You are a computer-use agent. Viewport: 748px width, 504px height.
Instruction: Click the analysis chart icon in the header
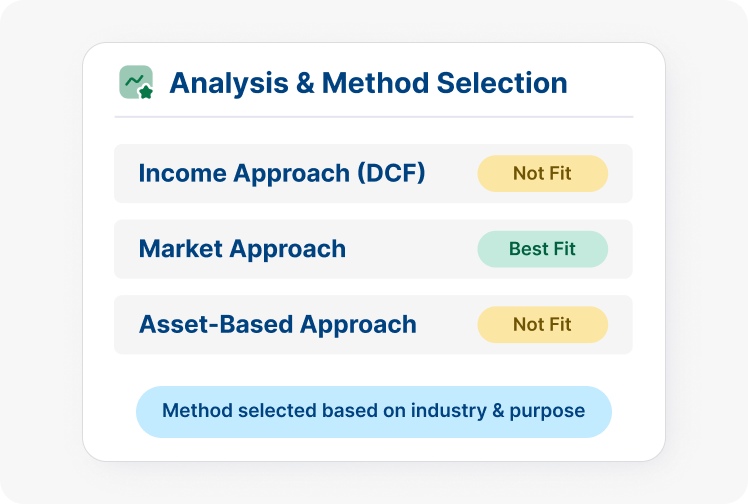tap(136, 82)
